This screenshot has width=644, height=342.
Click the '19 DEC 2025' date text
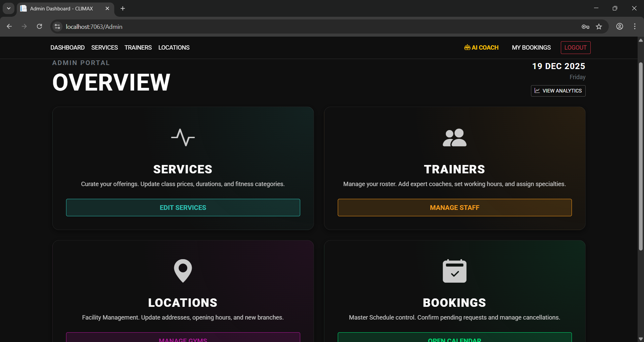pos(559,66)
